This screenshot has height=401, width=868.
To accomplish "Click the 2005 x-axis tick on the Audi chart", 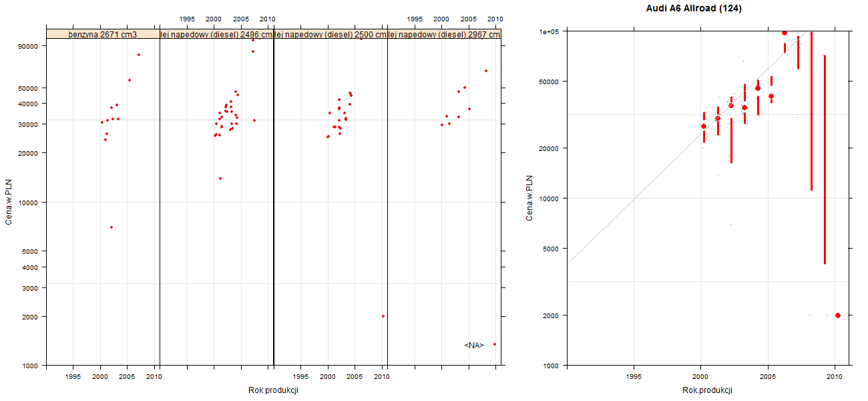I will pyautogui.click(x=768, y=377).
